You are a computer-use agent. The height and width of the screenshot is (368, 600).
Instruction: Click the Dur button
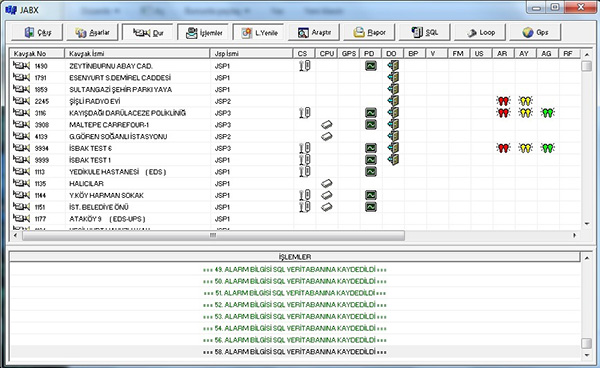(x=147, y=33)
